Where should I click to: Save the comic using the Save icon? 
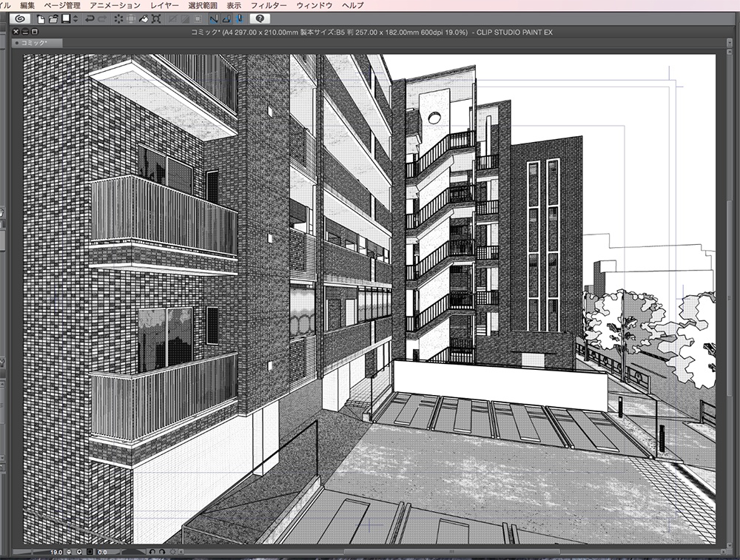coord(64,19)
